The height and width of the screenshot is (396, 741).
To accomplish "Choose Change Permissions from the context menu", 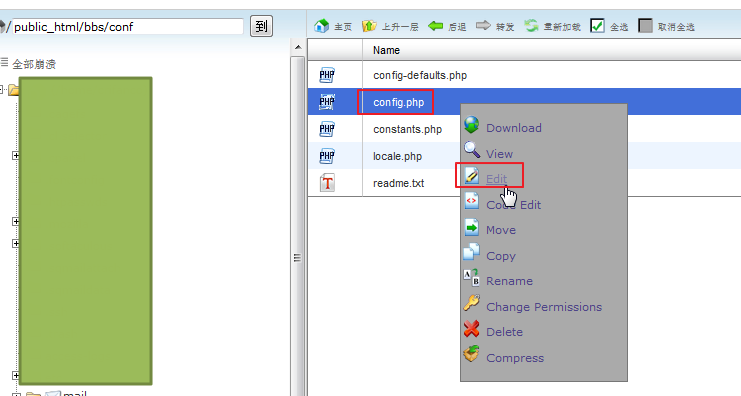I will coord(544,307).
